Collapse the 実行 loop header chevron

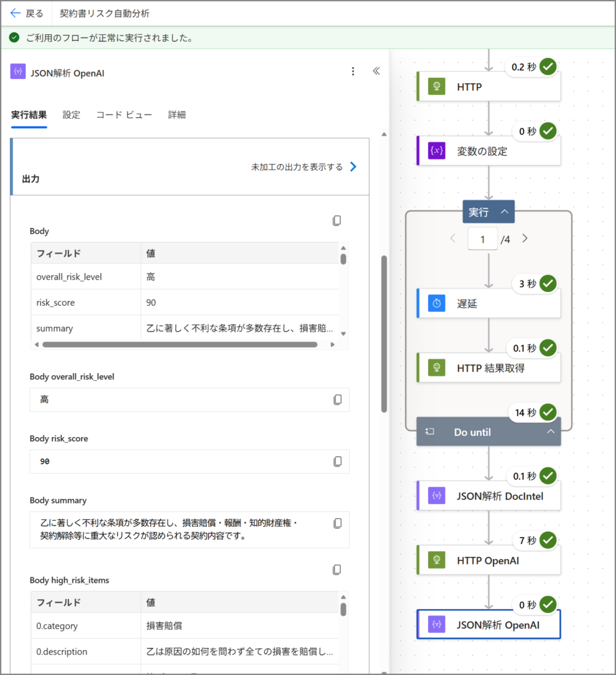pos(505,212)
